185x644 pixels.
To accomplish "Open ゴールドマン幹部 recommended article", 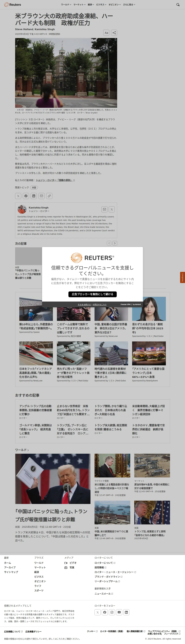I will pos(35,429).
